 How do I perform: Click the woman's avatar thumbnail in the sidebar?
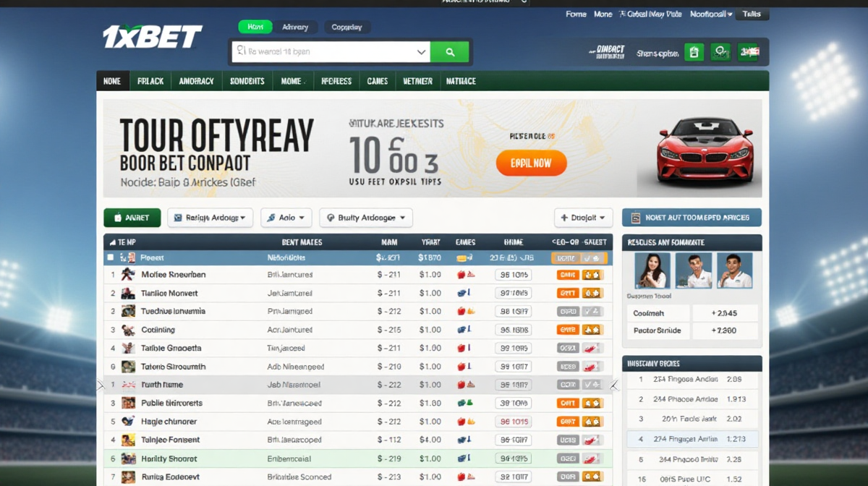coord(652,270)
